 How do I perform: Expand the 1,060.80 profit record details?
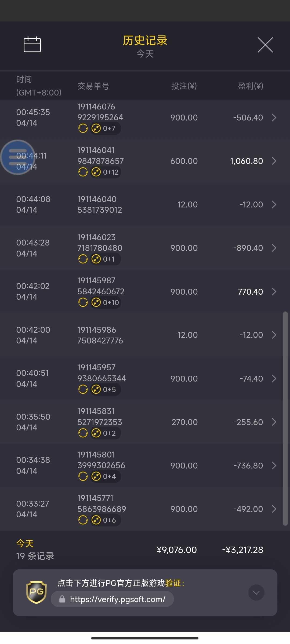(274, 161)
